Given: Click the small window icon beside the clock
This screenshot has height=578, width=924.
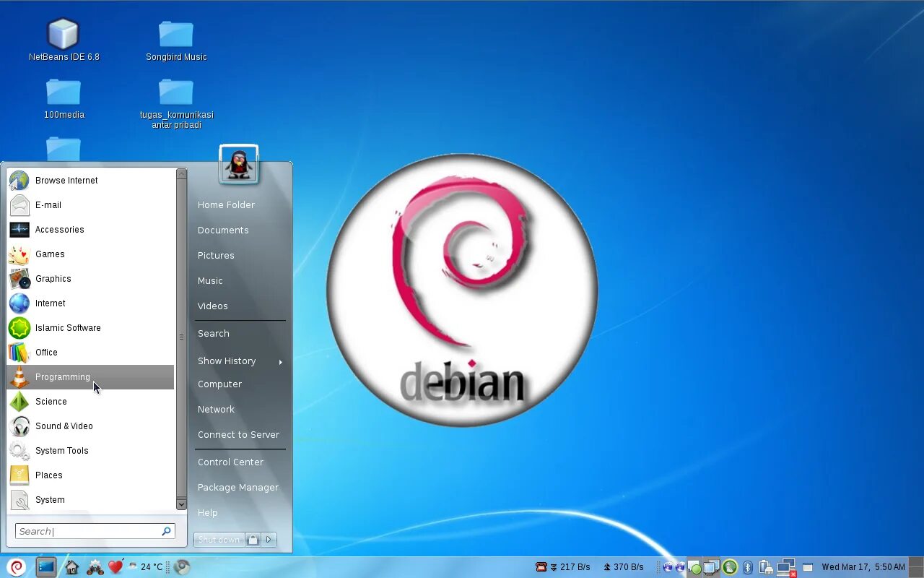Looking at the screenshot, I should tap(808, 568).
